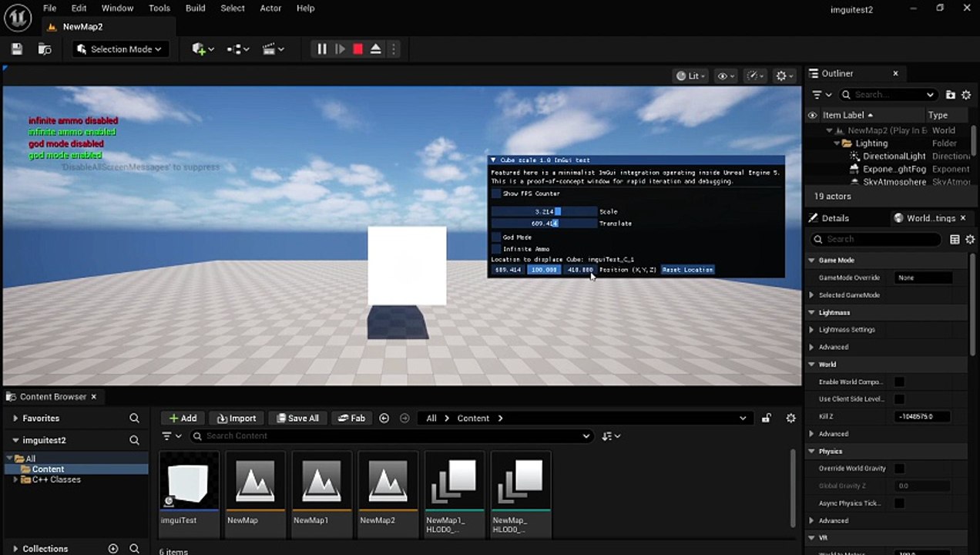Adjust the Translate slider in ImGui
980x555 pixels.
tap(544, 224)
